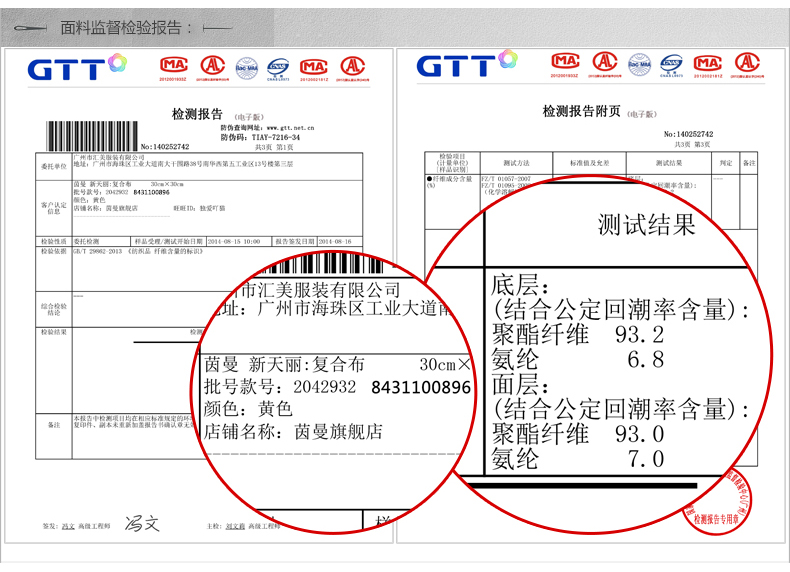Screen dimensions: 790x572
Task: Click the last AL logo on the 检测报告附页 page
Action: click(747, 64)
